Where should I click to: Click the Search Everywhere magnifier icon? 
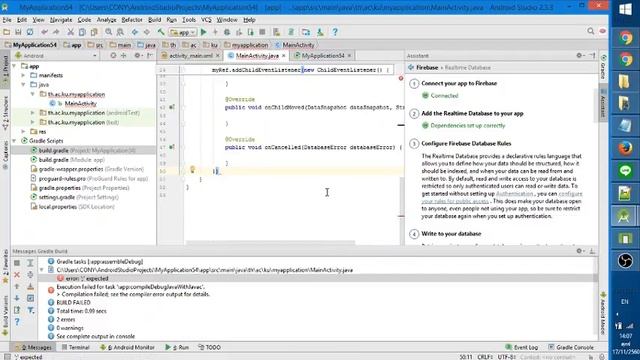point(590,31)
